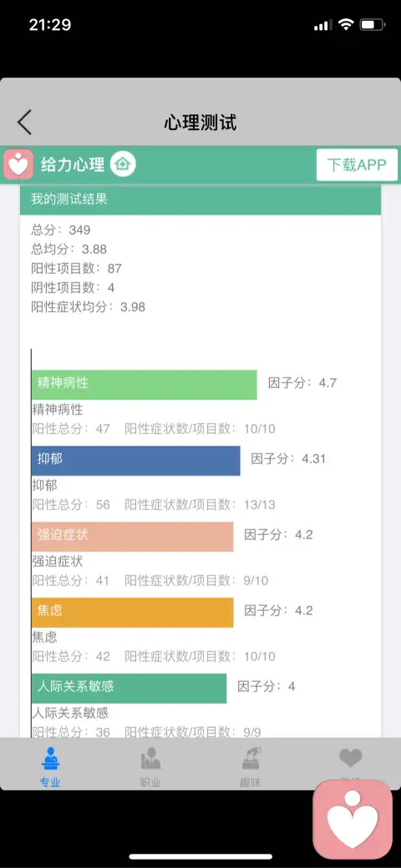Tap the back arrow in header
The width and height of the screenshot is (401, 868).
pos(24,123)
